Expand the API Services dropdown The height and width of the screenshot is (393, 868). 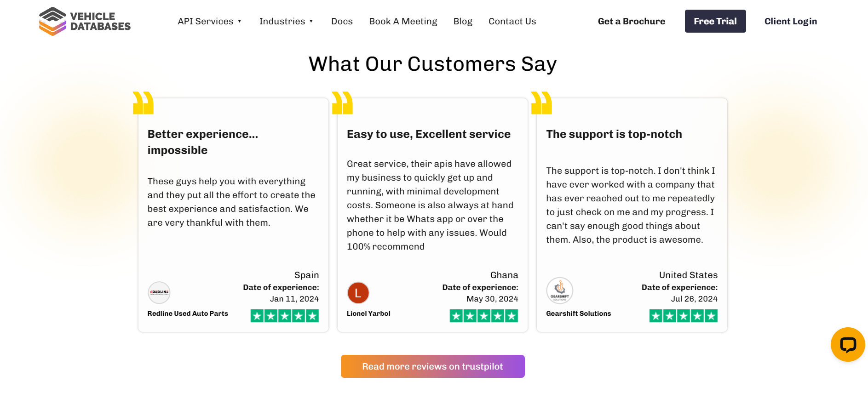(x=210, y=21)
